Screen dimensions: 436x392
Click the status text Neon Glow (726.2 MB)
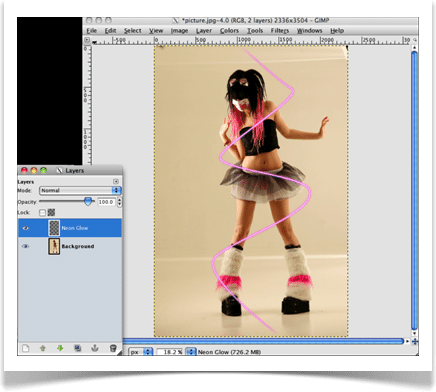point(229,352)
